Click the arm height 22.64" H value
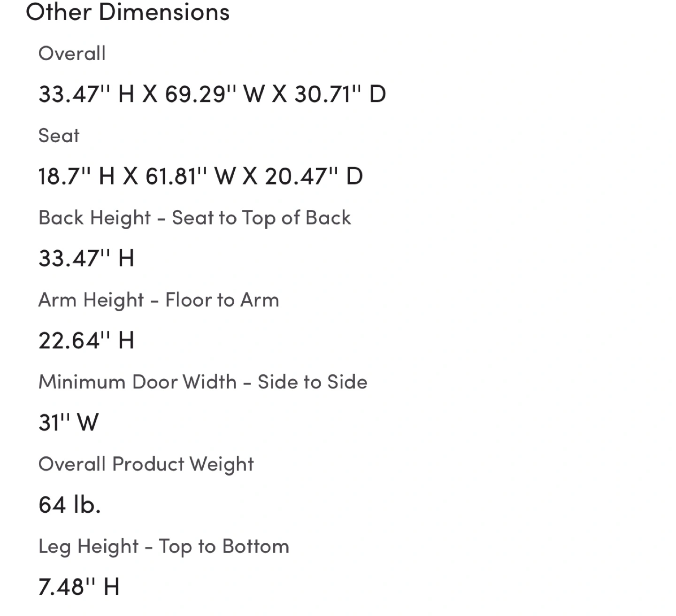This screenshot has width=676, height=616. click(x=86, y=340)
